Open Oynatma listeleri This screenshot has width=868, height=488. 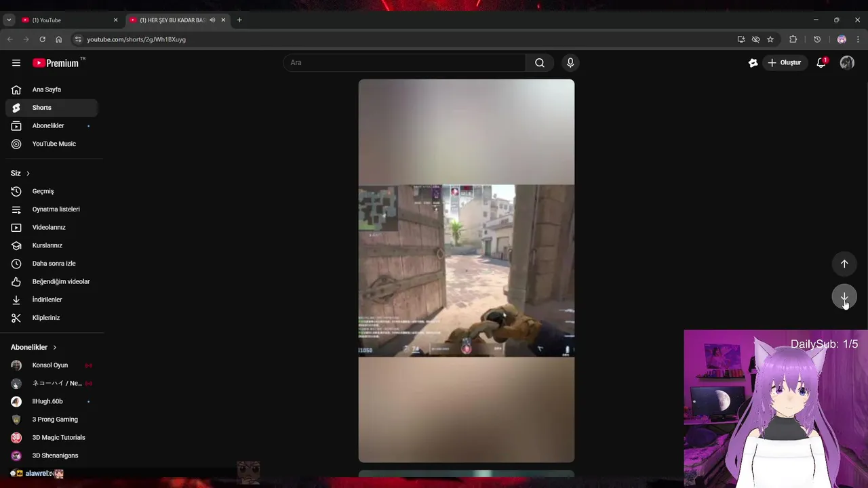tap(52, 209)
